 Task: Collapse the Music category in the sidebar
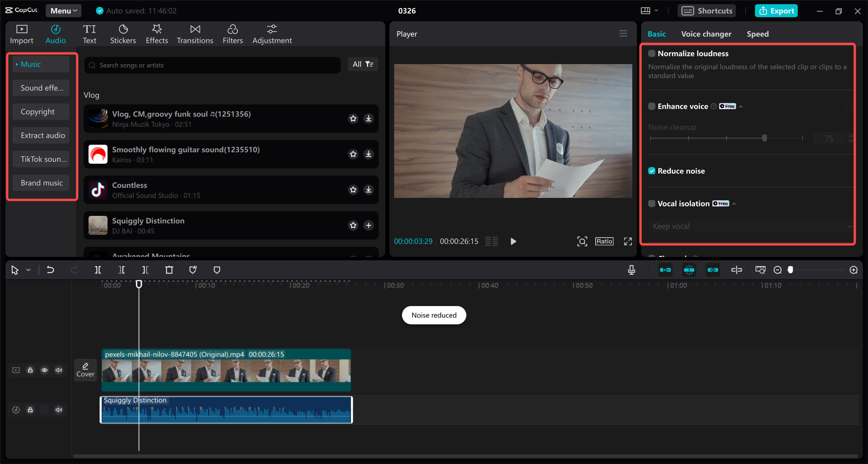[17, 64]
